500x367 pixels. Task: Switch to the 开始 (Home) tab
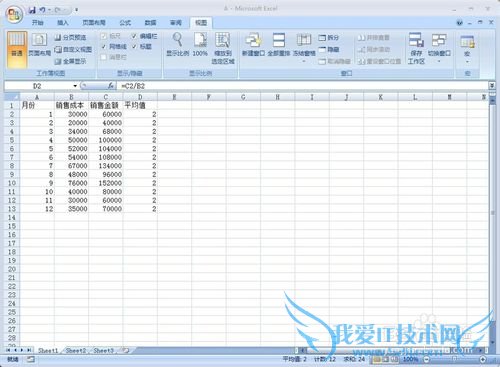coord(38,23)
